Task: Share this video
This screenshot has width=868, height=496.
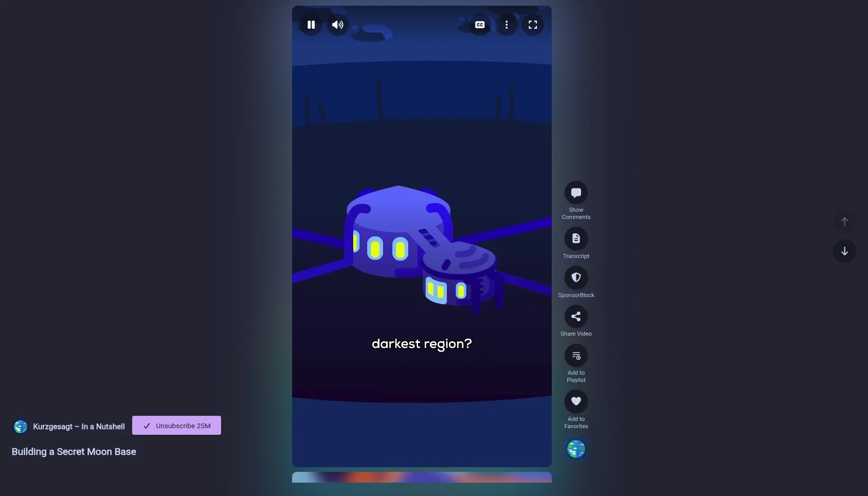Action: [576, 317]
